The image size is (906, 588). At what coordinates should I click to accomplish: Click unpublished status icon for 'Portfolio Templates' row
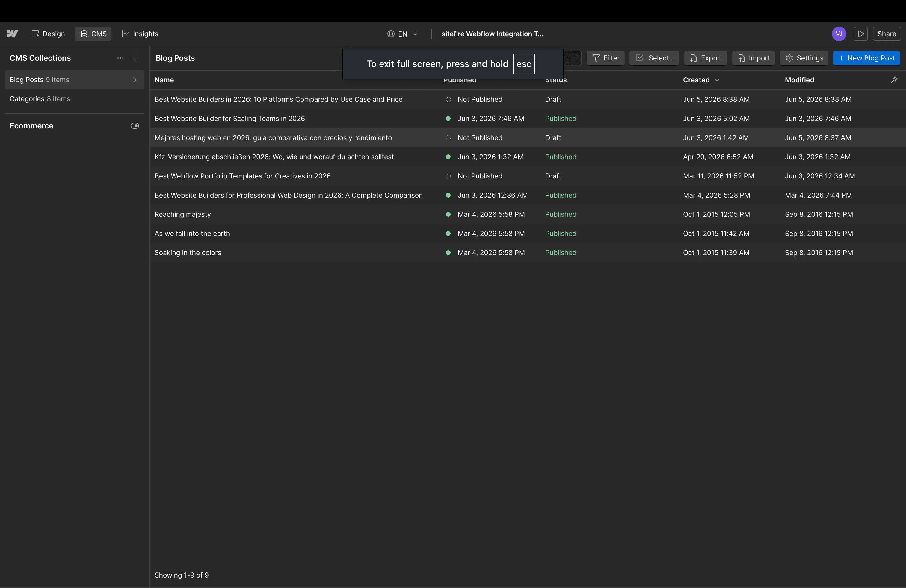[x=448, y=176]
